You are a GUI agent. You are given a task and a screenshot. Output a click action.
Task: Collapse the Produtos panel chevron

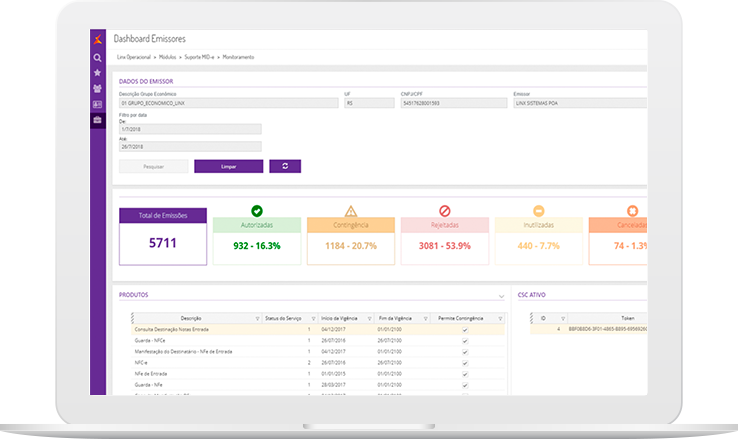coord(501,296)
